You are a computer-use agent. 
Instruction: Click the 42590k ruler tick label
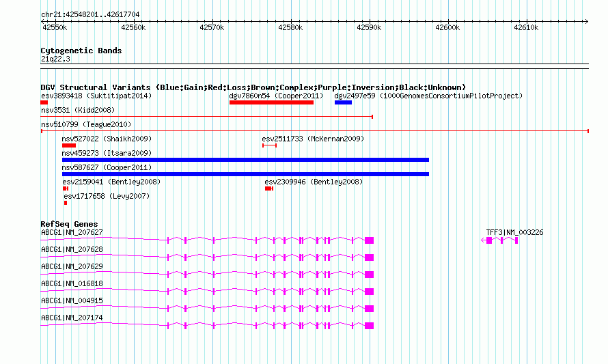click(369, 27)
